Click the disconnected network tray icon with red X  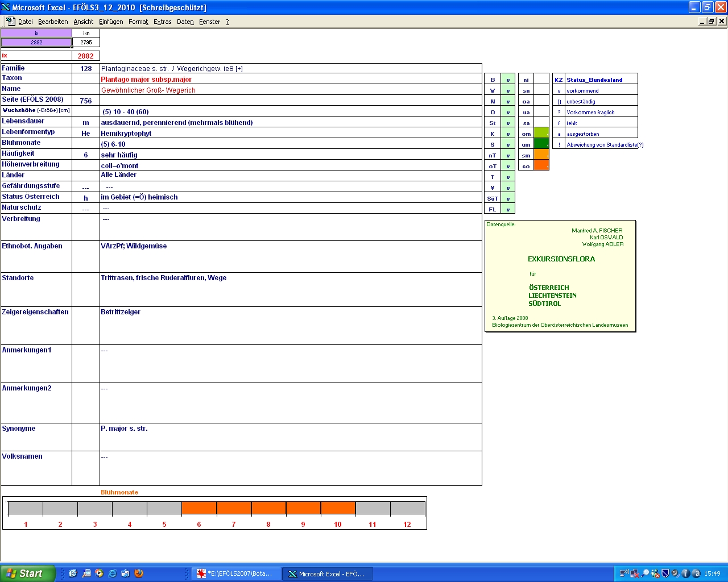tap(634, 573)
